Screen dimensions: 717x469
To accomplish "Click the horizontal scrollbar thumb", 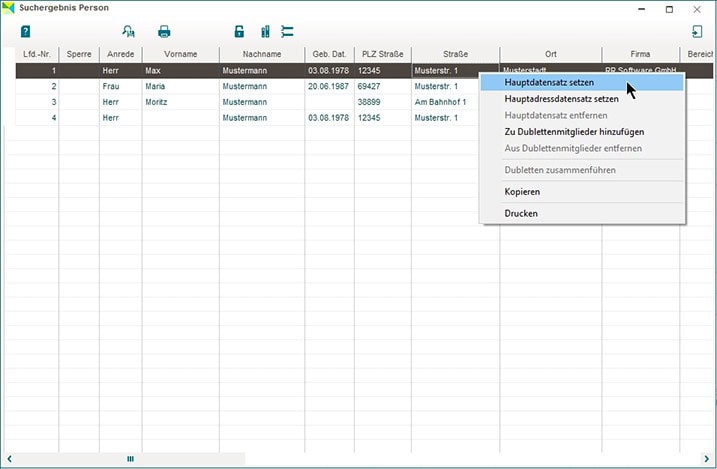I will (130, 459).
